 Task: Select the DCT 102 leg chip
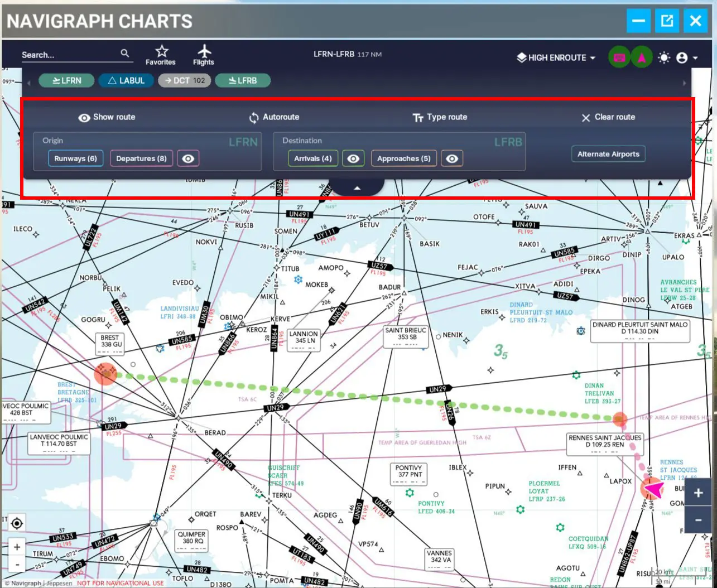tap(185, 80)
